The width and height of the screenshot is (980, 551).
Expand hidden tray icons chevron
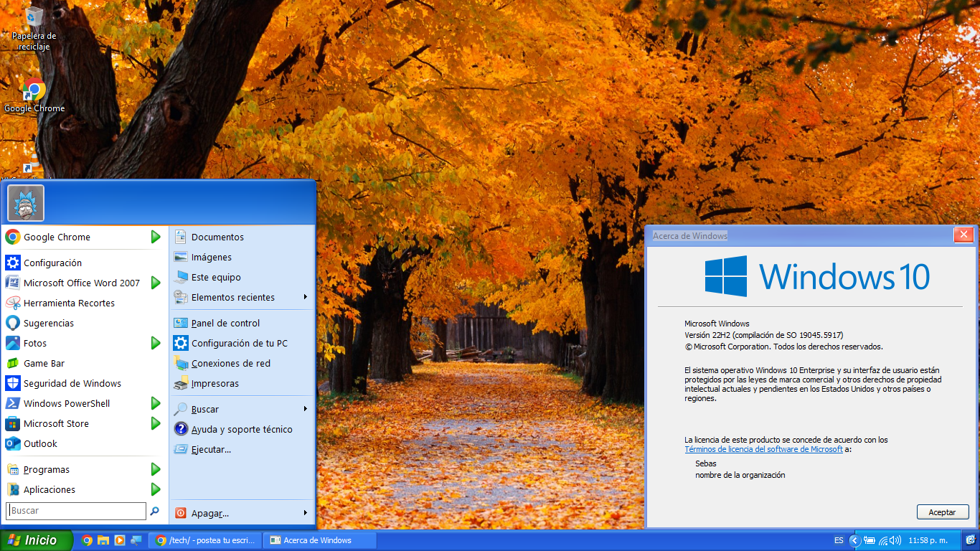tap(854, 540)
